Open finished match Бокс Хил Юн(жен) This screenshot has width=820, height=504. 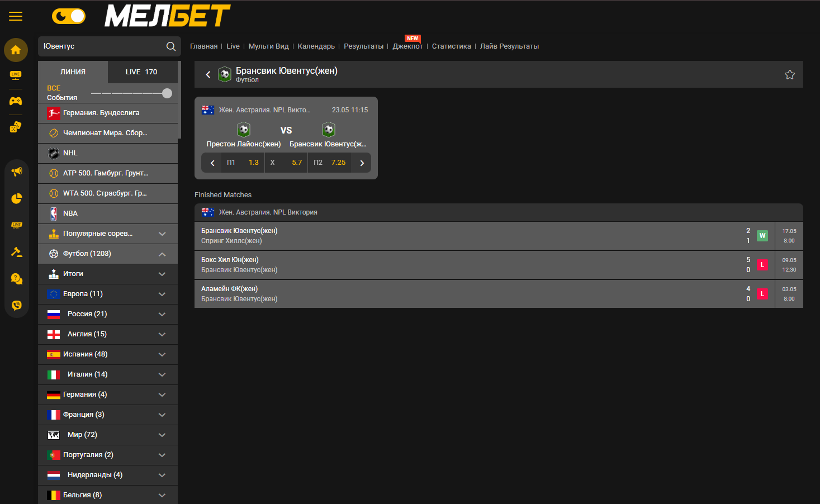click(499, 265)
